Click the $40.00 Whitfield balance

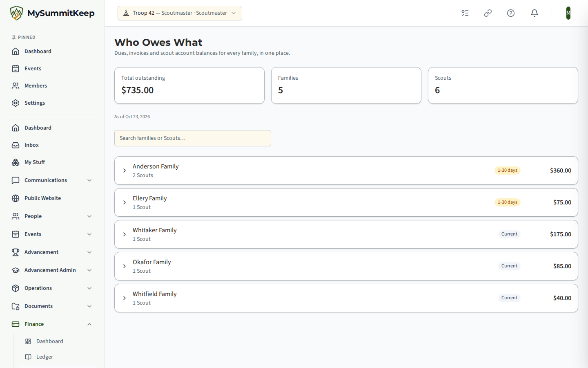click(562, 298)
